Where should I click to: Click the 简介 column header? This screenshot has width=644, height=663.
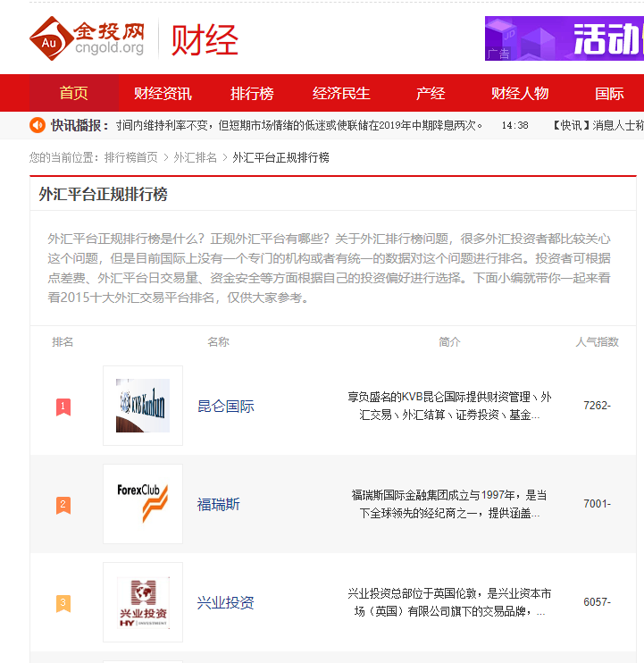pyautogui.click(x=449, y=341)
